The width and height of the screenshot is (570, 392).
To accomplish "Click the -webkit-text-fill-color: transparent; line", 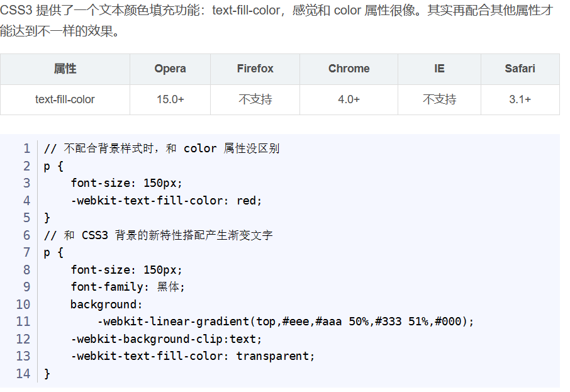I will tap(193, 356).
